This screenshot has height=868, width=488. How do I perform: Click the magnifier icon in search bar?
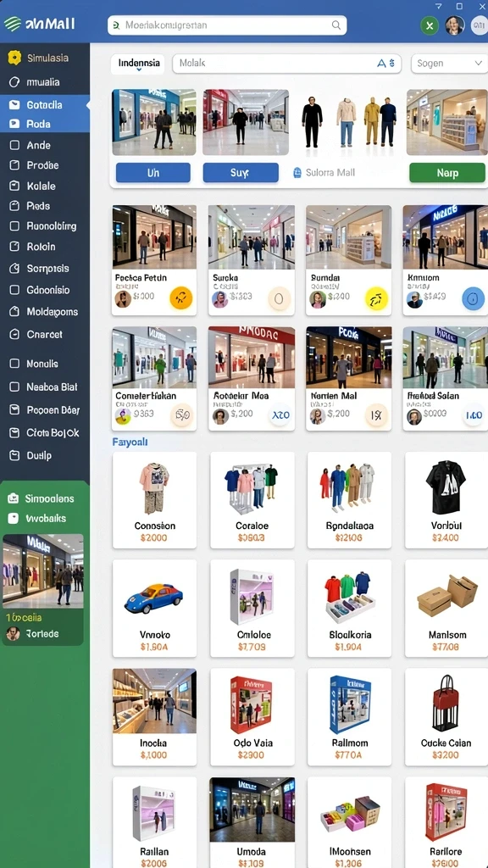pyautogui.click(x=335, y=25)
